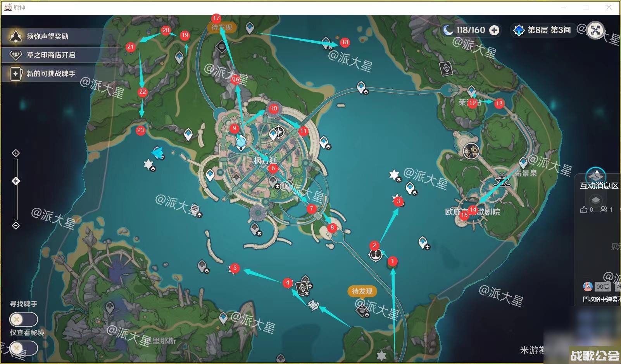The height and width of the screenshot is (364, 621).
Task: Select the 新的可挑战牌手 entry
Action: pyautogui.click(x=50, y=74)
